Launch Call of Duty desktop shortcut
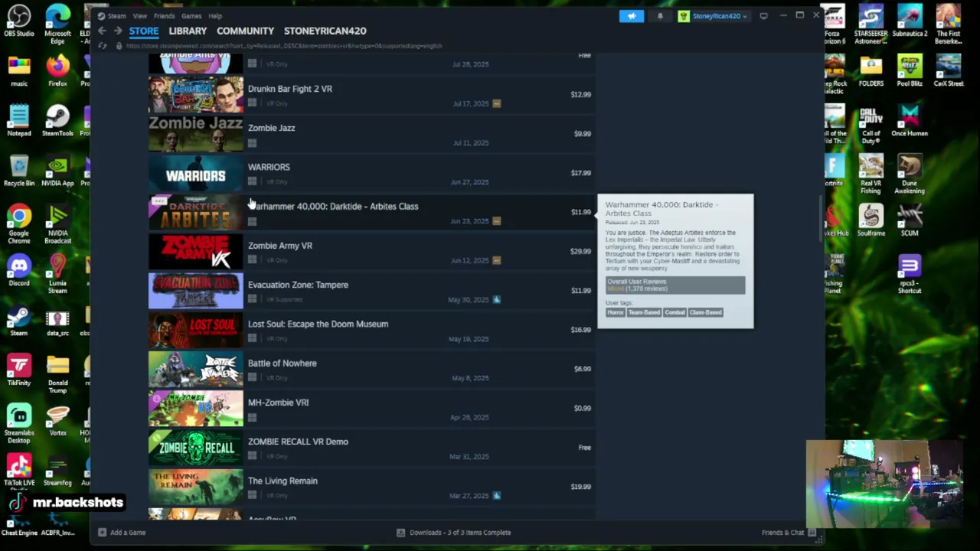The height and width of the screenshot is (551, 980). pyautogui.click(x=871, y=125)
